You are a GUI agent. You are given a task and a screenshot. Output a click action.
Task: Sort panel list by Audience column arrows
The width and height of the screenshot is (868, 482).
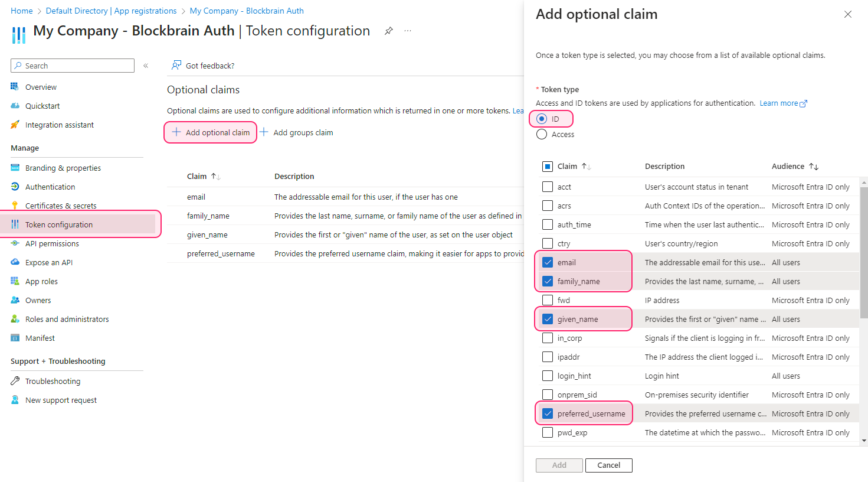click(x=814, y=167)
